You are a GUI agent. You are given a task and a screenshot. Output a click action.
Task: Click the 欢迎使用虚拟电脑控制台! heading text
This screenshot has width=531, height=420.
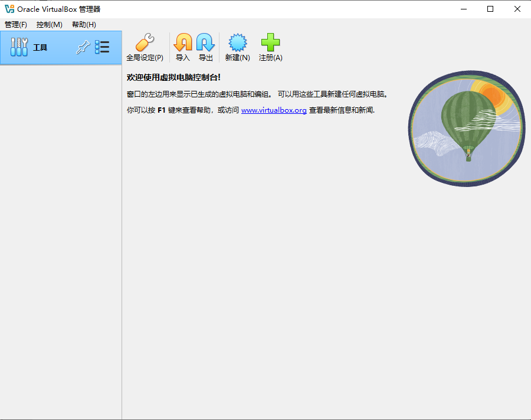click(x=173, y=77)
